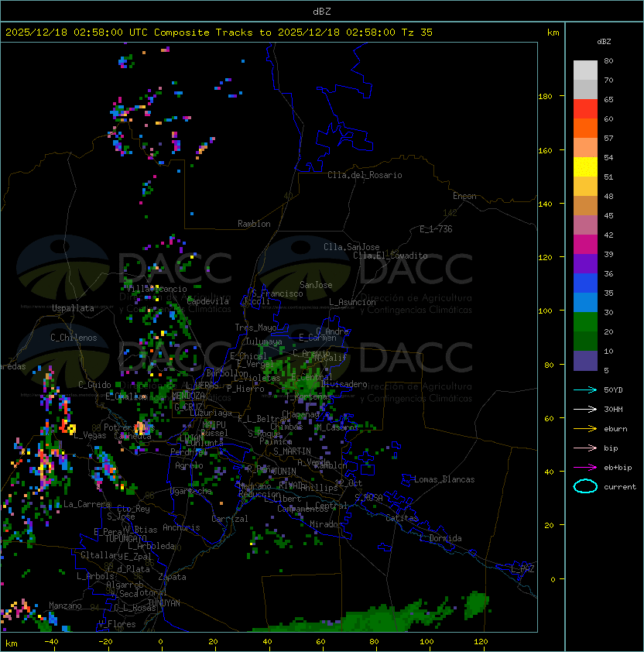Click the Zapata map label
The image size is (644, 652).
click(x=172, y=577)
